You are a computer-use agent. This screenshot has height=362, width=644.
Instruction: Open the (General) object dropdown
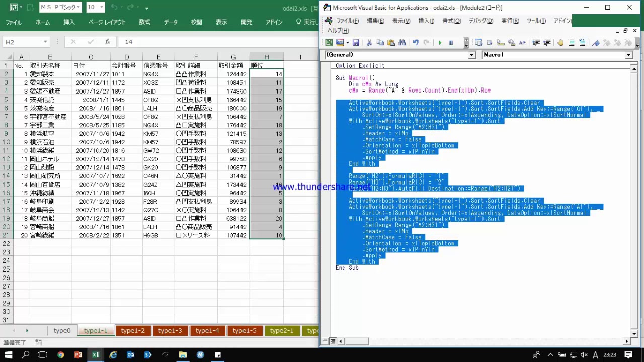coord(471,55)
